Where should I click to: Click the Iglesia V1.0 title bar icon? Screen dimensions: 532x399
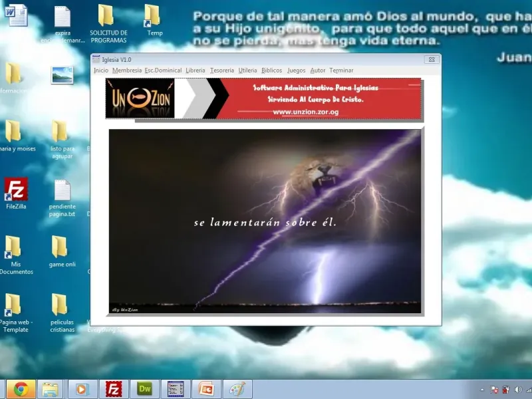point(96,59)
